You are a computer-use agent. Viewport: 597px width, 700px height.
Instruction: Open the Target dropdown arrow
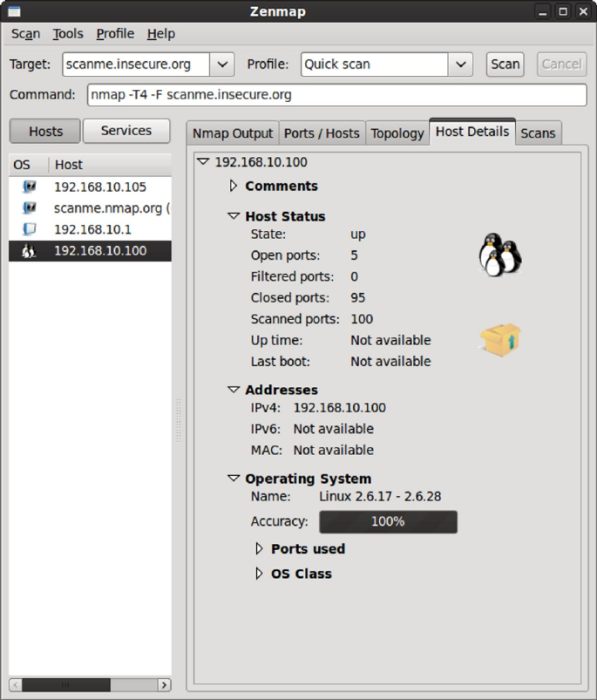pos(222,65)
